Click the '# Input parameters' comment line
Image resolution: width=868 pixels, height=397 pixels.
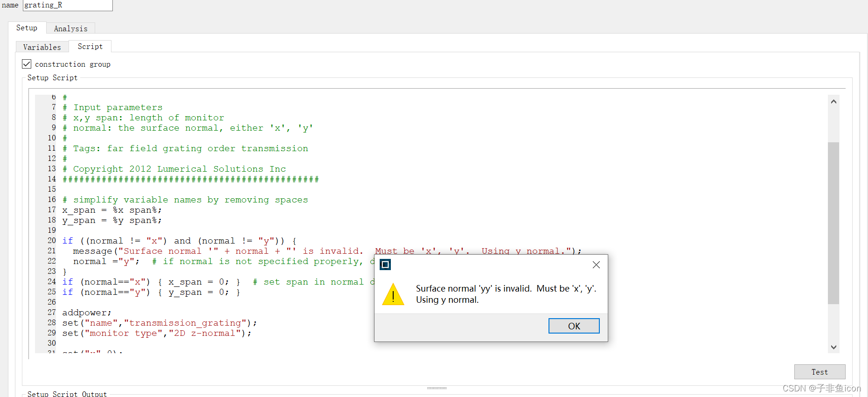click(x=112, y=107)
